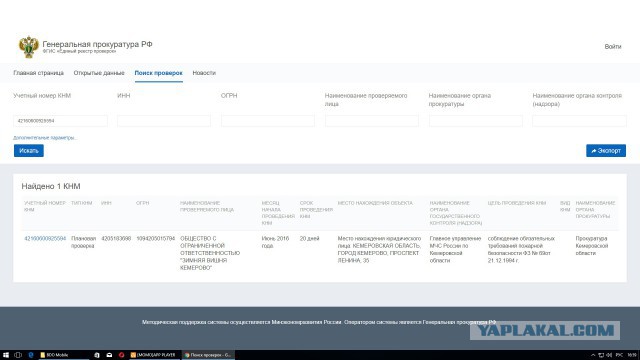Viewport: 640px width, 360px height.
Task: Expand Дополнительные параметры link
Action: [x=45, y=138]
